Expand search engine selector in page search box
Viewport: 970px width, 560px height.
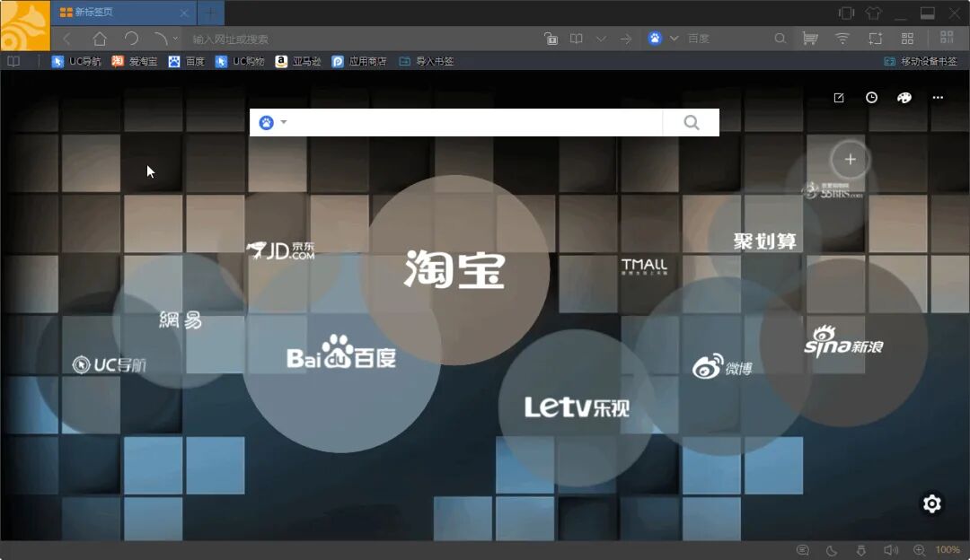coord(283,122)
